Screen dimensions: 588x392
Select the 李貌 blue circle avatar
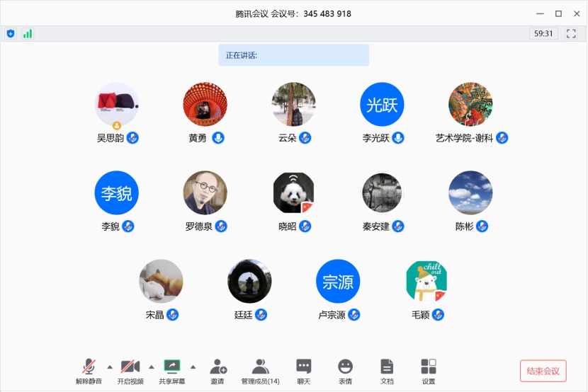tap(117, 193)
